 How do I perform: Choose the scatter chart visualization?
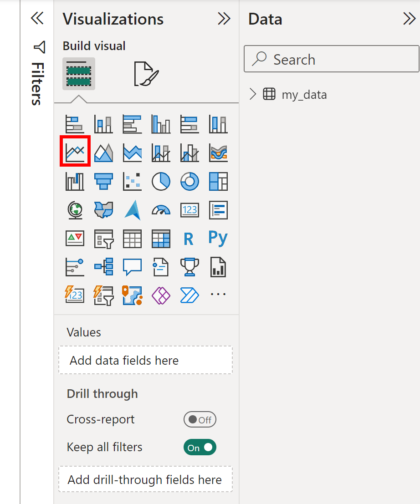[x=132, y=181]
